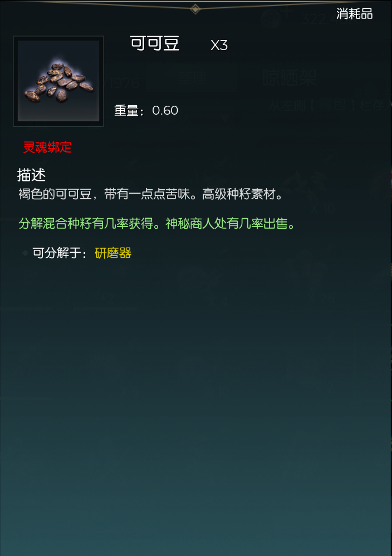Click the red 灵魂绑定 soul-bound label
Screen dimensions: 392x556
[47, 147]
